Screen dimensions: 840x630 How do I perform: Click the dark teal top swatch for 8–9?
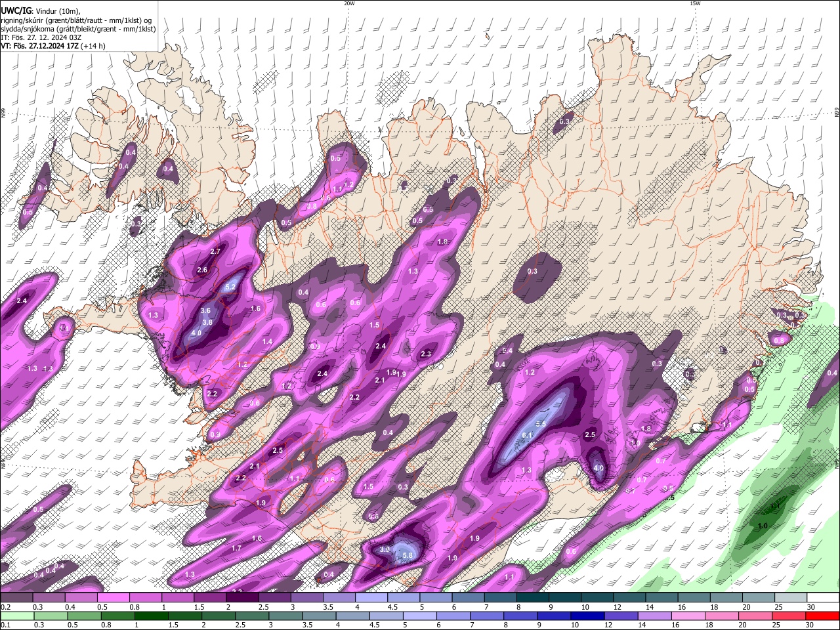[x=532, y=598]
